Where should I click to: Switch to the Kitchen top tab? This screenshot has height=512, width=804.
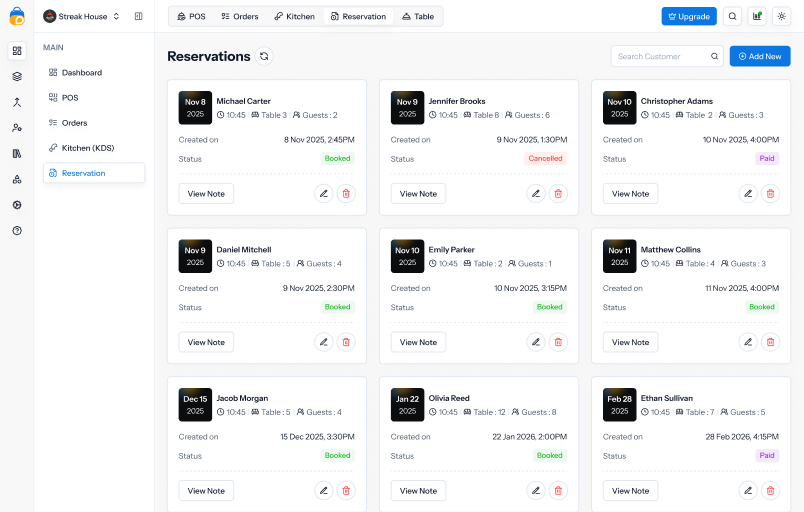(x=294, y=16)
